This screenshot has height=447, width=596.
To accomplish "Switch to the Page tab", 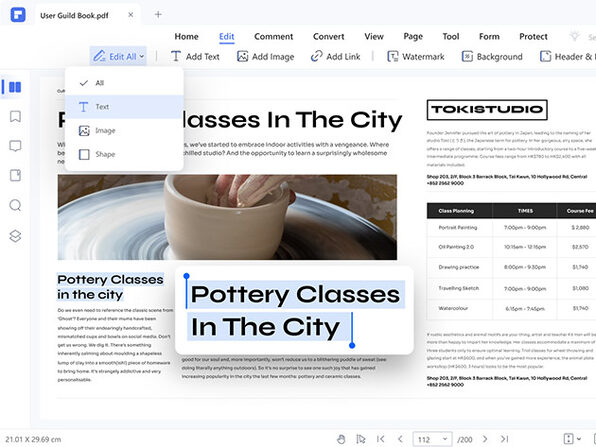I will 413,36.
